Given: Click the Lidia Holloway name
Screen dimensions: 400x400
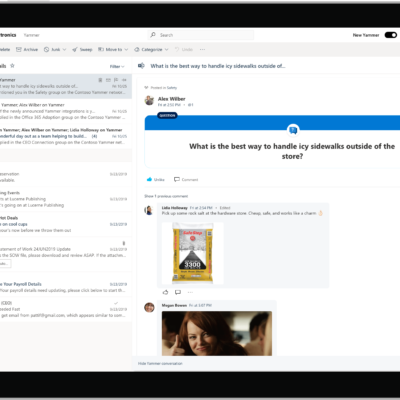Looking at the screenshot, I should [x=175, y=208].
